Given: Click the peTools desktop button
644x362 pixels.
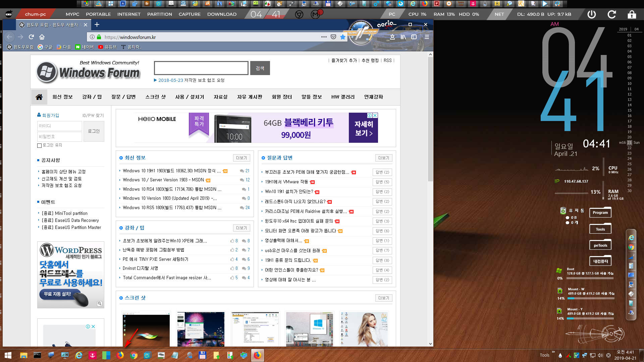Looking at the screenshot, I should pos(600,245).
